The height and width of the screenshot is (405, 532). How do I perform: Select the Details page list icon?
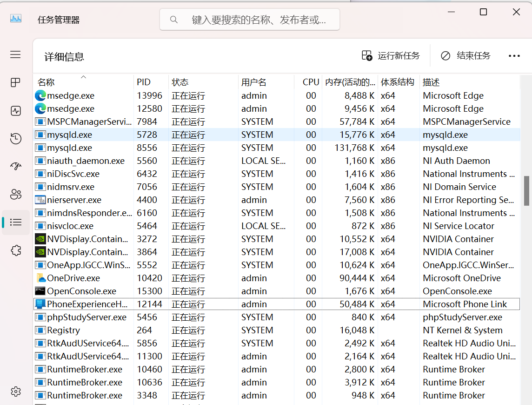tap(16, 222)
